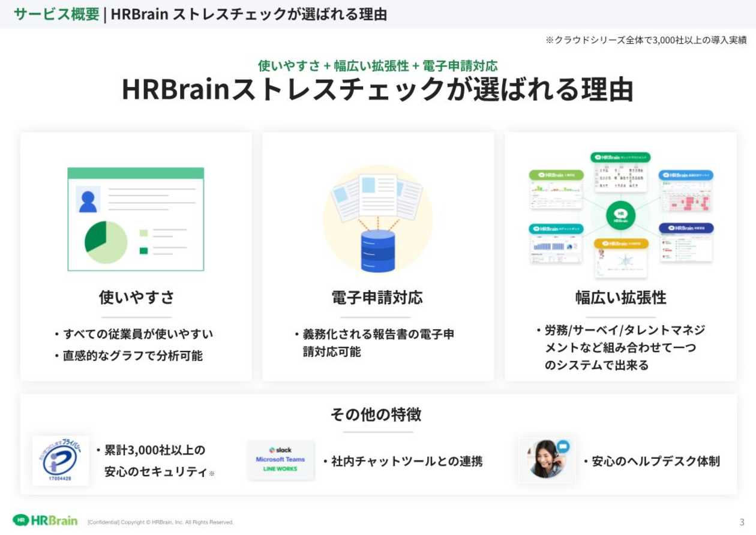Click the green HRBrain badge at the diagram top
756x535 pixels.
tap(620, 157)
